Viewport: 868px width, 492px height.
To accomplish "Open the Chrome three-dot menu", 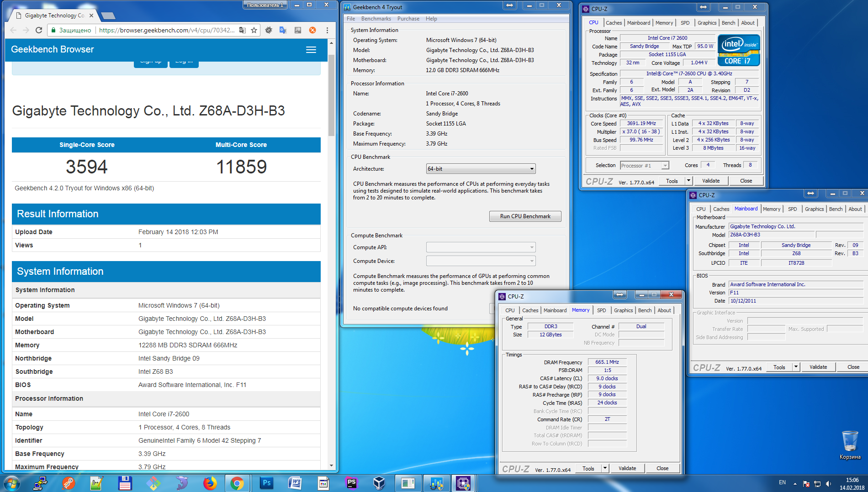I will (x=327, y=30).
